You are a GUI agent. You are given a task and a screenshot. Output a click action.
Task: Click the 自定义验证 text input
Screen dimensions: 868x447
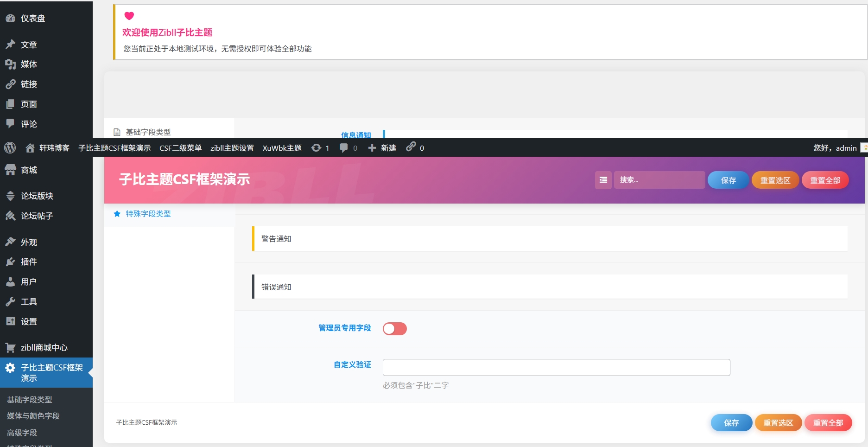point(556,367)
